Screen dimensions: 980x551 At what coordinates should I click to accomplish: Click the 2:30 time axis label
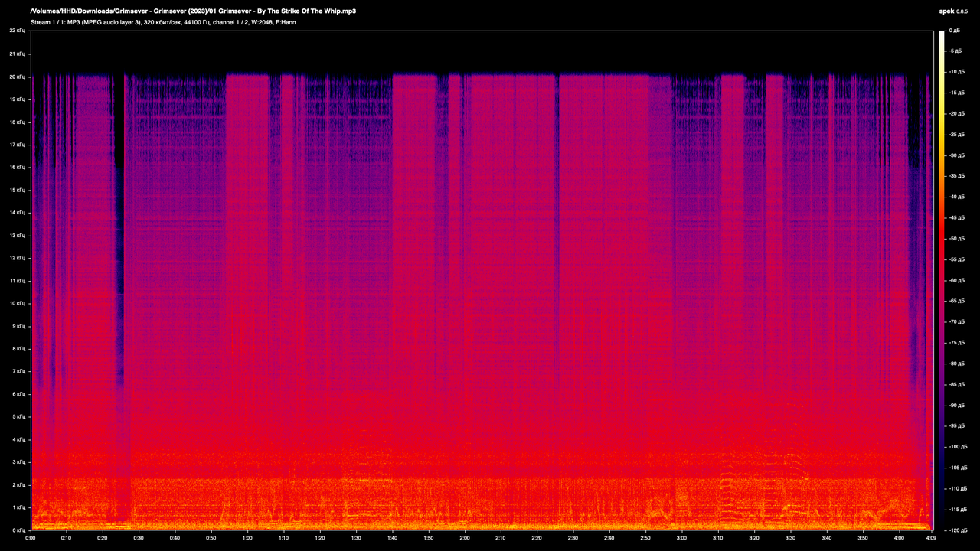click(x=574, y=538)
